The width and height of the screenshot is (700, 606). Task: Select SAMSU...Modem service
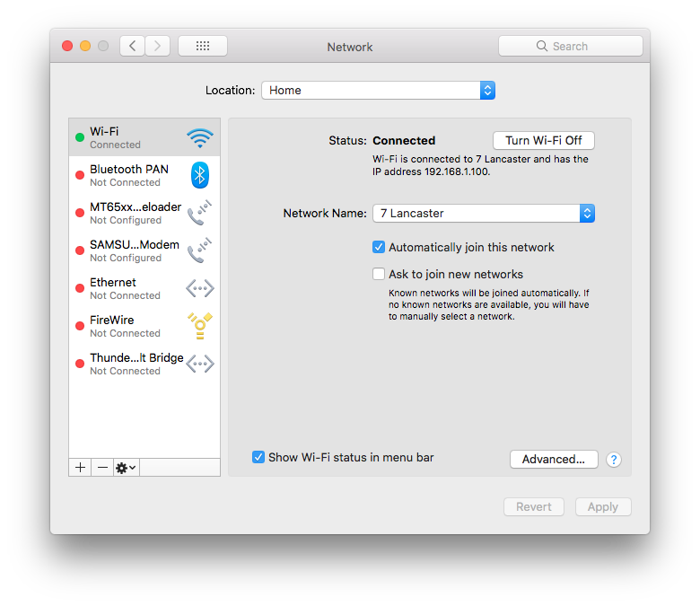tap(144, 250)
